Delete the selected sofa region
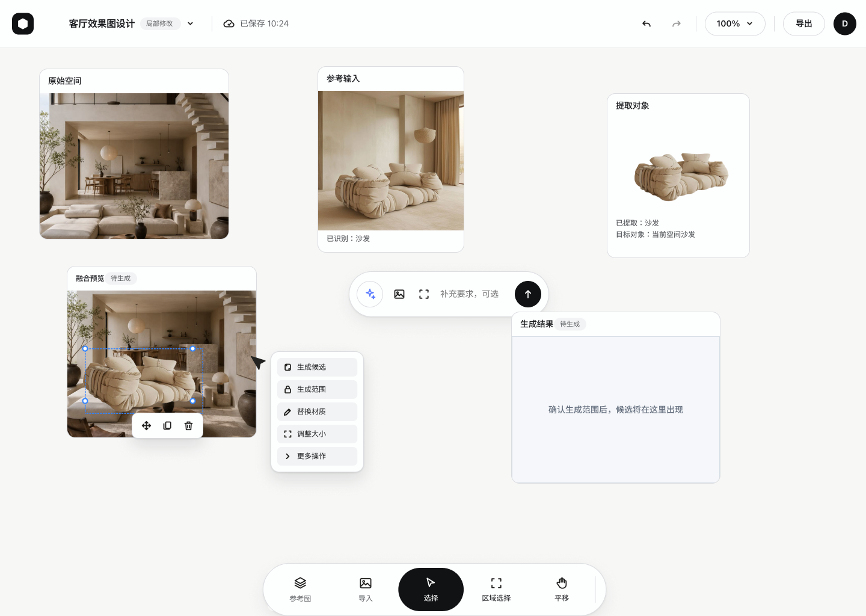The height and width of the screenshot is (616, 866). point(188,426)
